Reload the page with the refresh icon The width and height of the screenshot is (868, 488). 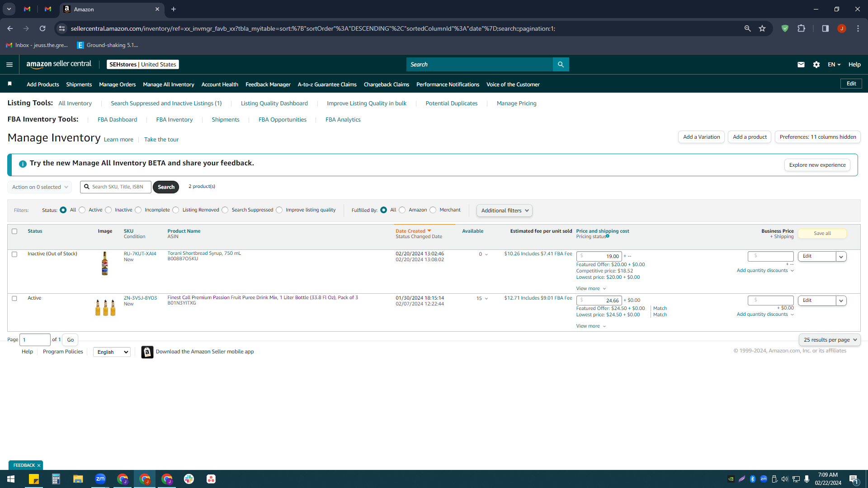click(42, 28)
